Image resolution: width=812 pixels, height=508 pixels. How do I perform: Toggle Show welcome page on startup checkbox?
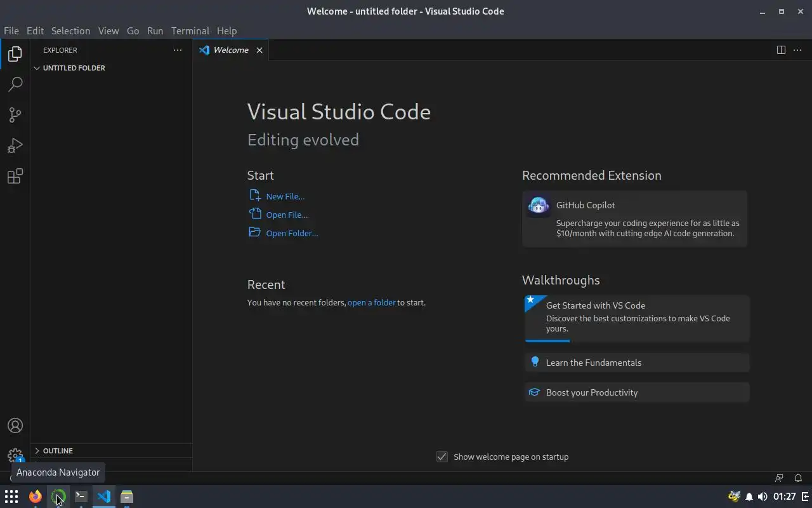442,457
